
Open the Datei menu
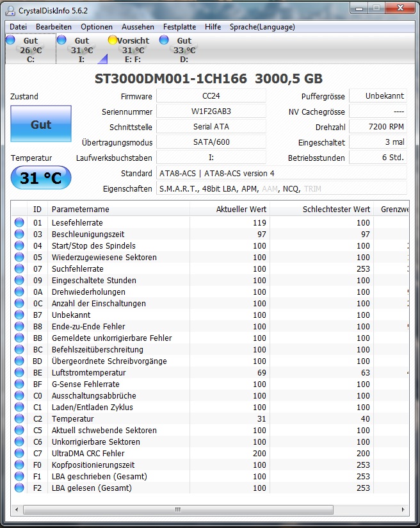point(18,27)
